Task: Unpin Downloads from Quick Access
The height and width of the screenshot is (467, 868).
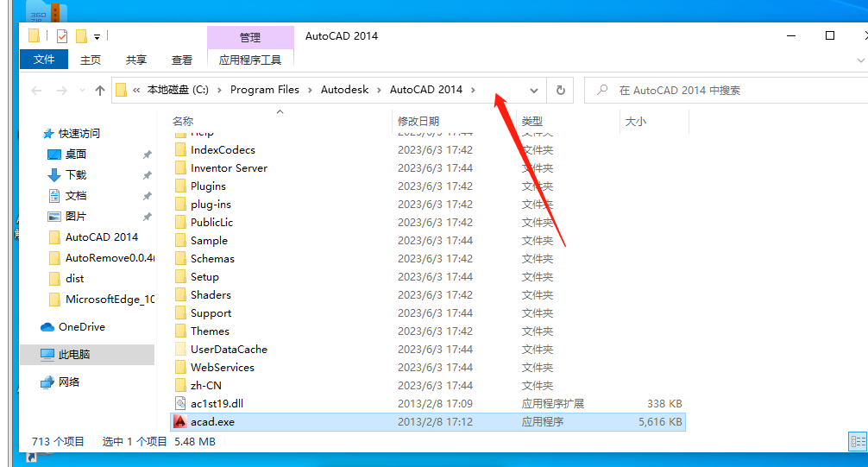Action: coord(147,175)
